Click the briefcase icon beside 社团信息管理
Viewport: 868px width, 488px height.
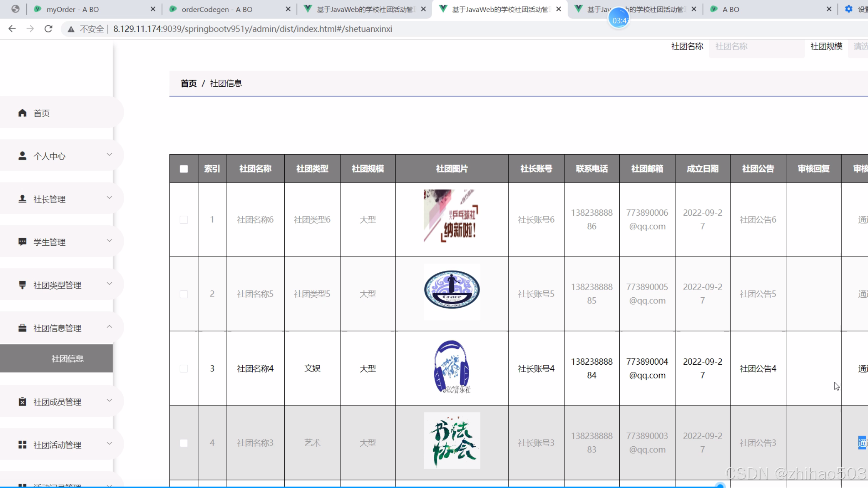click(22, 328)
